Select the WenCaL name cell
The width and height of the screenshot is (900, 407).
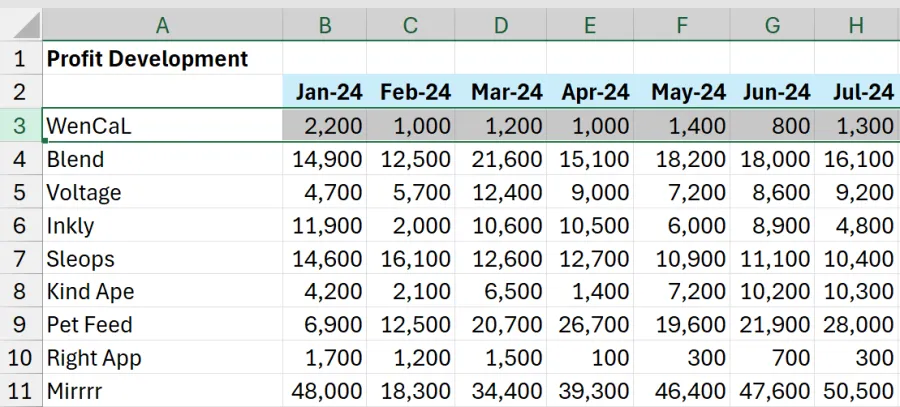162,125
